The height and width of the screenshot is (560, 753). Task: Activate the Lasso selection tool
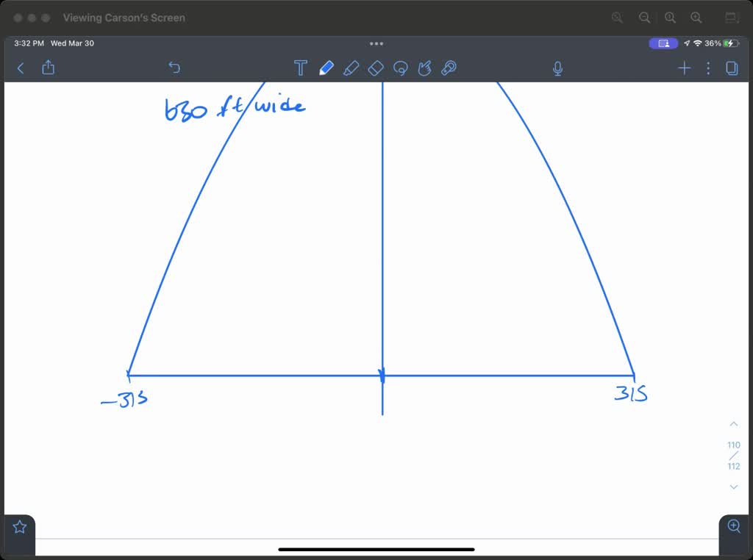(x=401, y=68)
